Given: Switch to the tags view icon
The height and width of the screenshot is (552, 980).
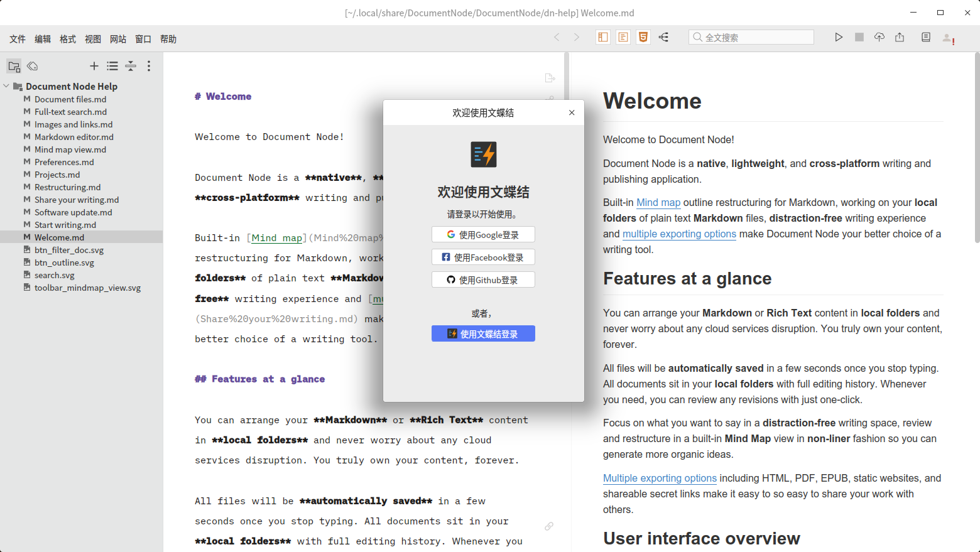Looking at the screenshot, I should (x=33, y=66).
